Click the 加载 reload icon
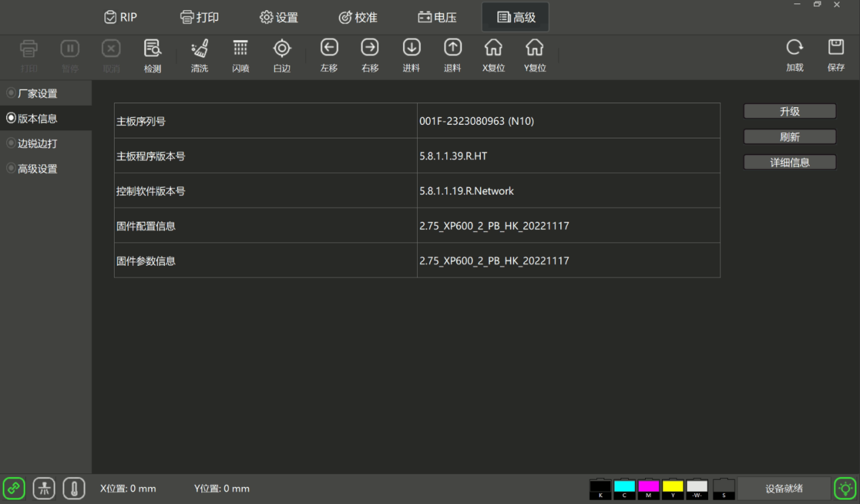The image size is (860, 504). tap(795, 47)
